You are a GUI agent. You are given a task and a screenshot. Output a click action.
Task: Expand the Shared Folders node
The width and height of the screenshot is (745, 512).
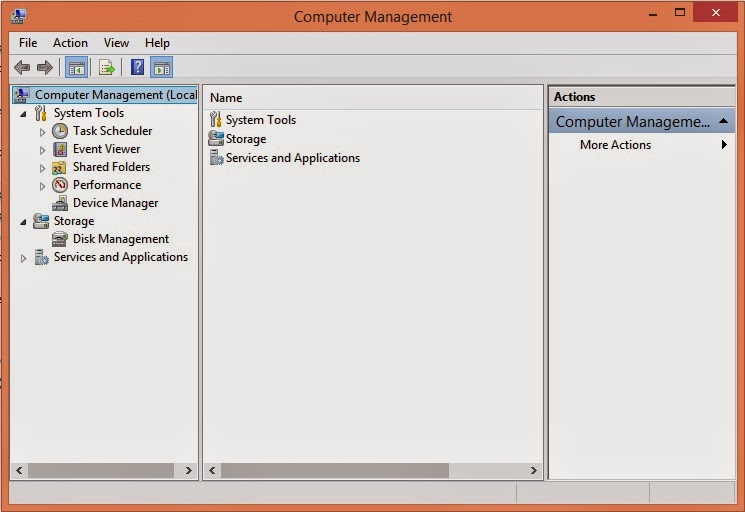coord(42,168)
